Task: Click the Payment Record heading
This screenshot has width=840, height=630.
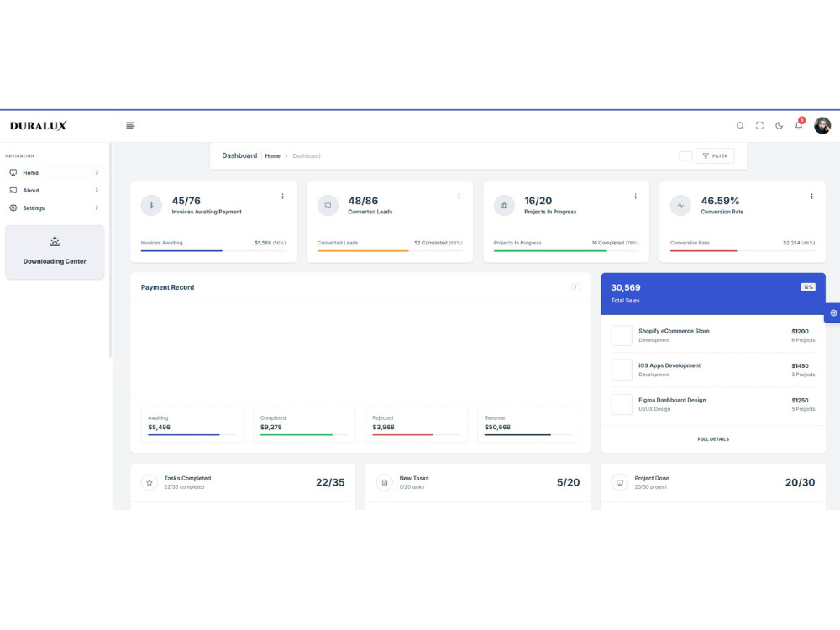Action: pyautogui.click(x=168, y=287)
